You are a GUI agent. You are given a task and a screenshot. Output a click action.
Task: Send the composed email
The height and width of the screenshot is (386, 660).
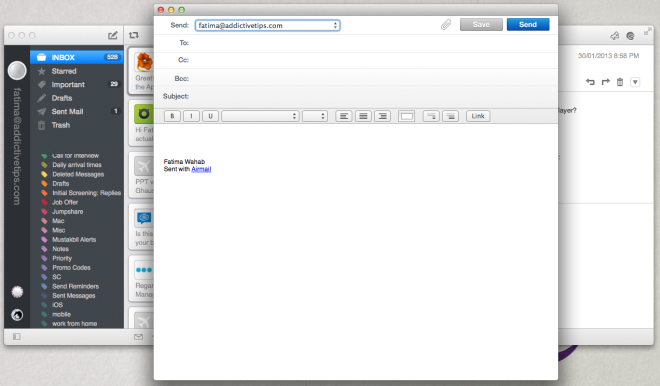(x=528, y=24)
